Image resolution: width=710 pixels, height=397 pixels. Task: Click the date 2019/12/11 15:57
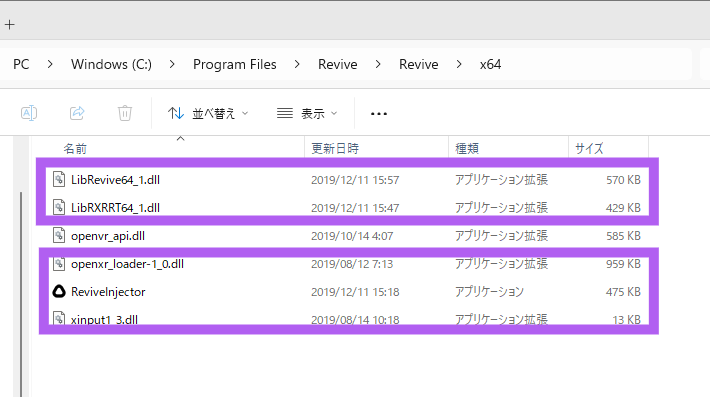(x=355, y=180)
